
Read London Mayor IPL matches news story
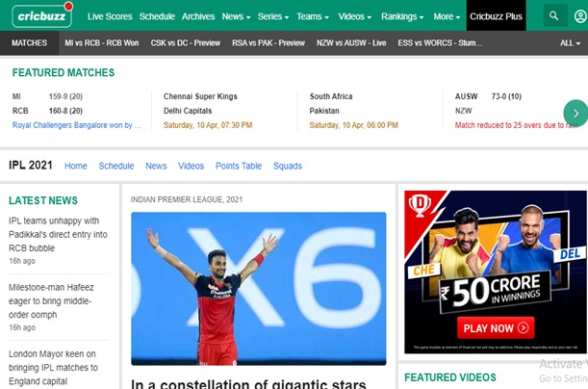coord(53,368)
